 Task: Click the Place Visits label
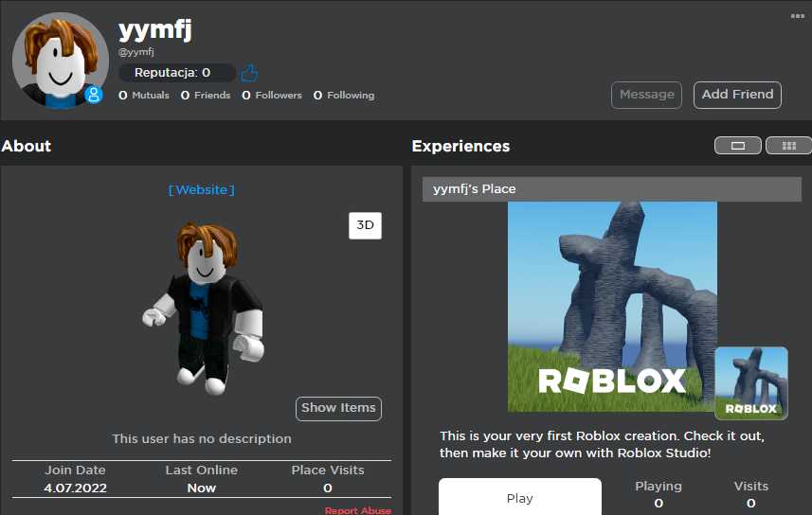(x=328, y=470)
